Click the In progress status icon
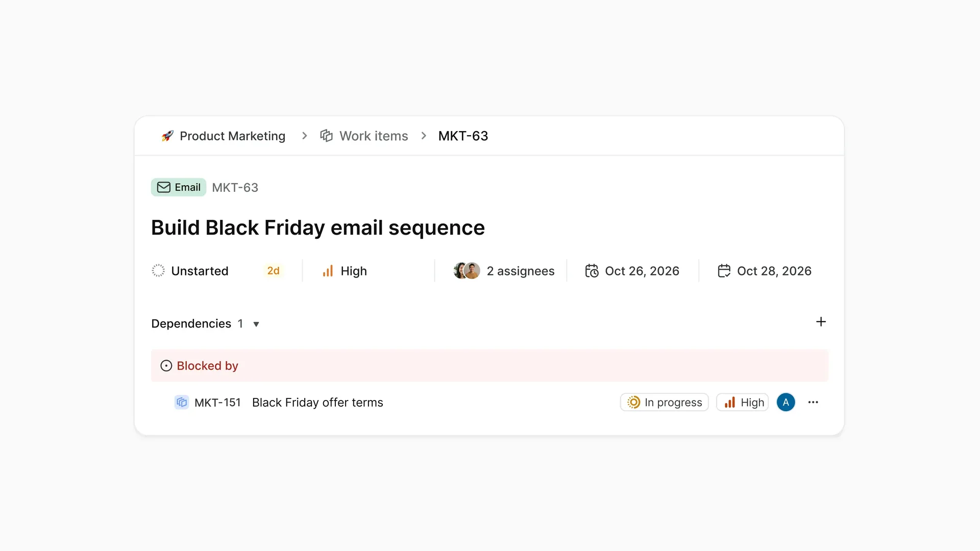The width and height of the screenshot is (980, 551). [x=633, y=402]
